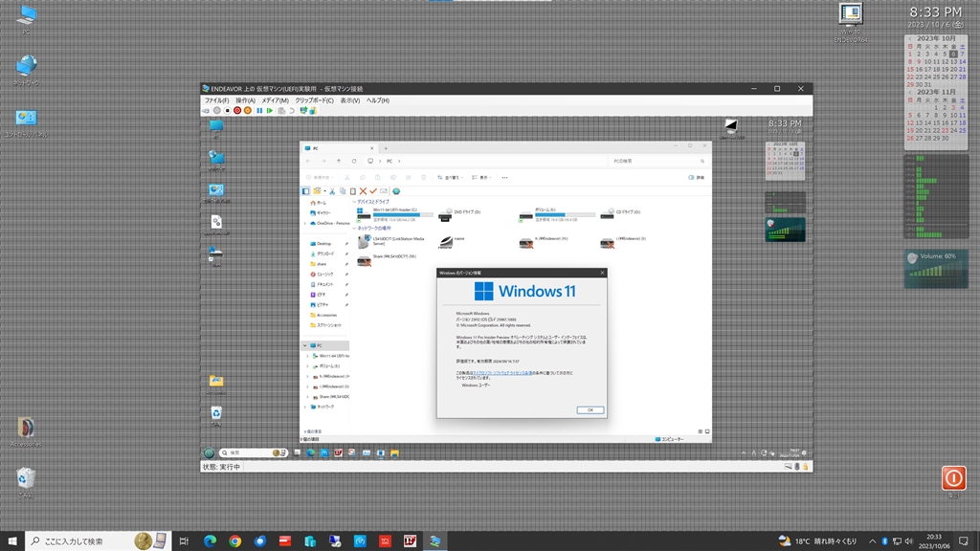Open Task View on host taskbar
The width and height of the screenshot is (980, 551).
(x=184, y=541)
